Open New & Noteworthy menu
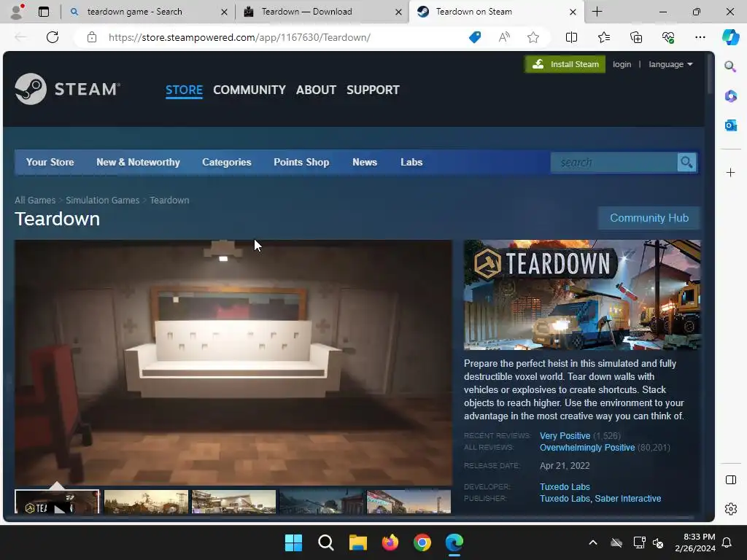747x560 pixels. coord(138,163)
